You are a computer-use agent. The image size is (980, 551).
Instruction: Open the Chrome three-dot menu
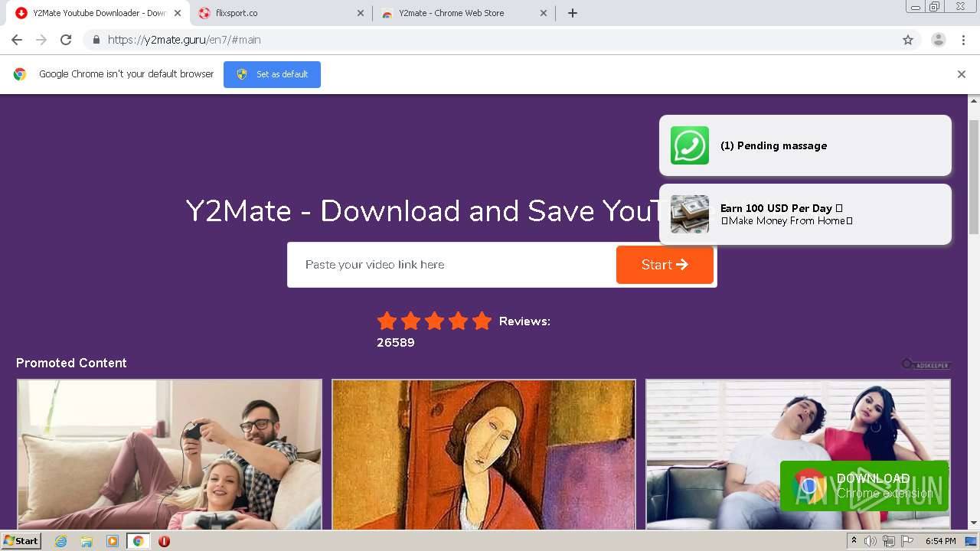point(964,40)
